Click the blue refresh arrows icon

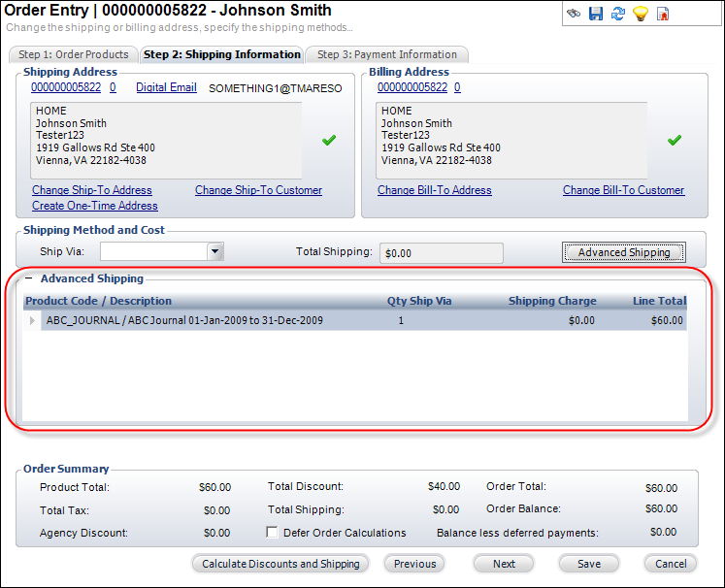pyautogui.click(x=618, y=14)
